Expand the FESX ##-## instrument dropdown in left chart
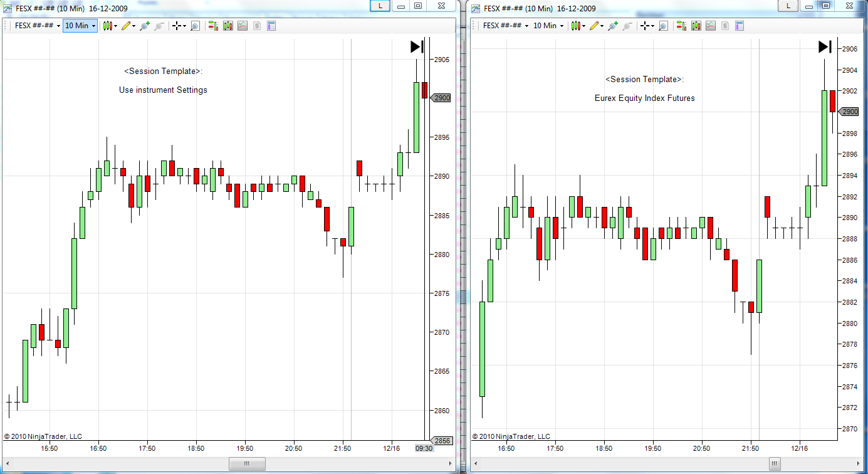Viewport: 868px width, 474px height. coord(37,26)
